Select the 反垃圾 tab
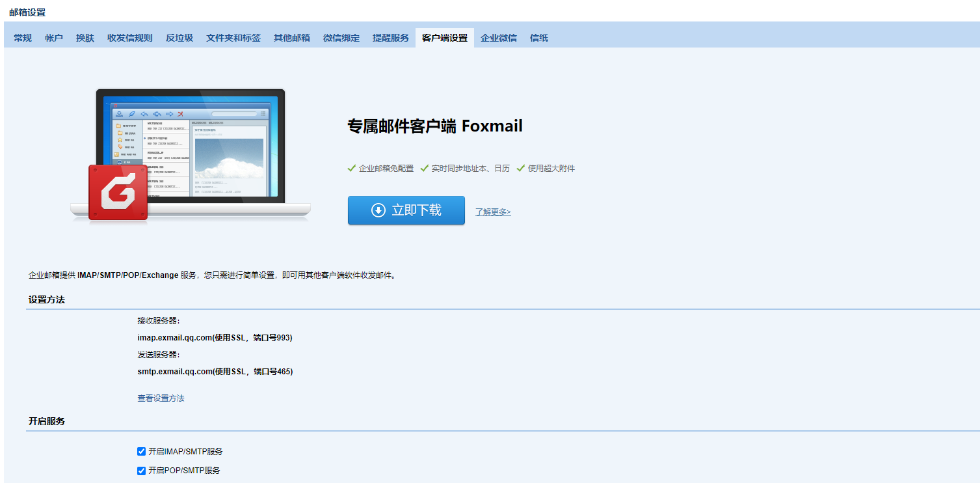980x483 pixels. [x=179, y=38]
